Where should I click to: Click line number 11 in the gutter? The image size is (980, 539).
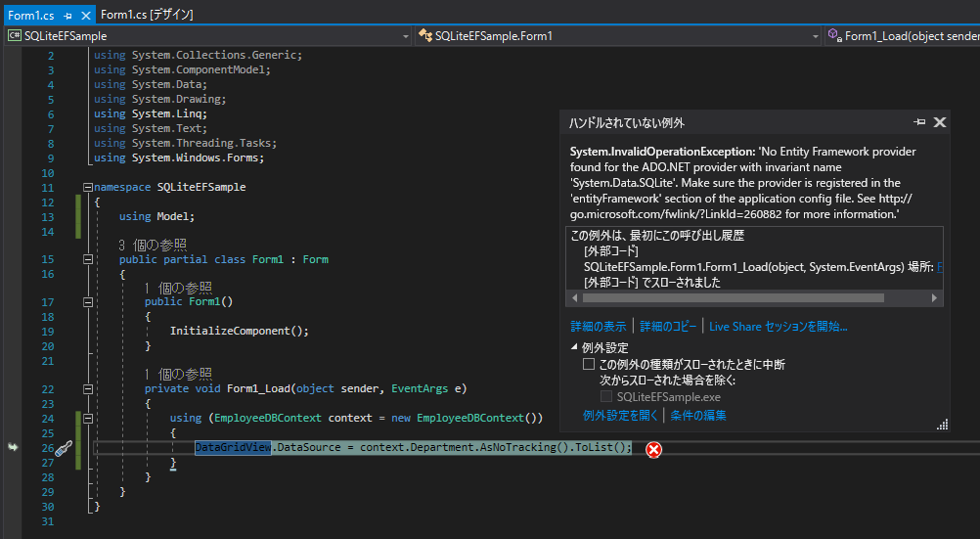click(x=48, y=188)
